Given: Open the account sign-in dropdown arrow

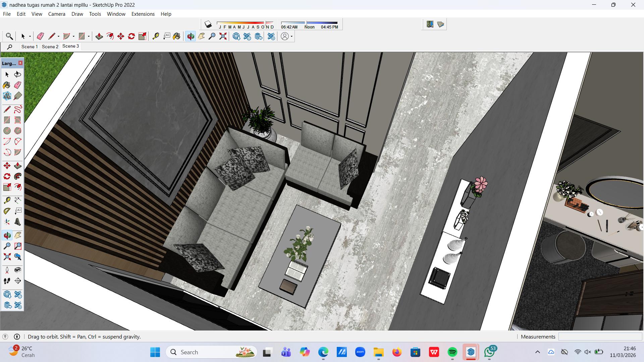Looking at the screenshot, I should pyautogui.click(x=292, y=37).
